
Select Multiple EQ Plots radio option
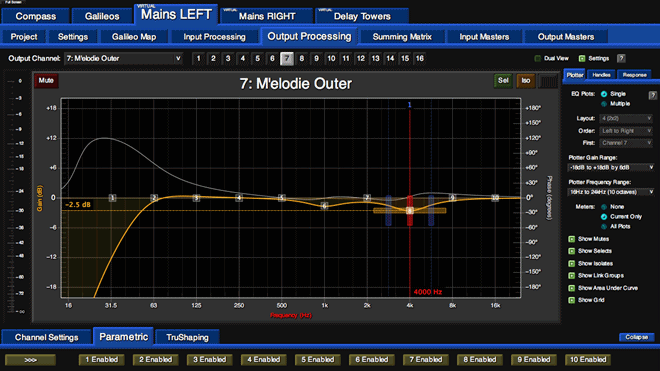[604, 104]
